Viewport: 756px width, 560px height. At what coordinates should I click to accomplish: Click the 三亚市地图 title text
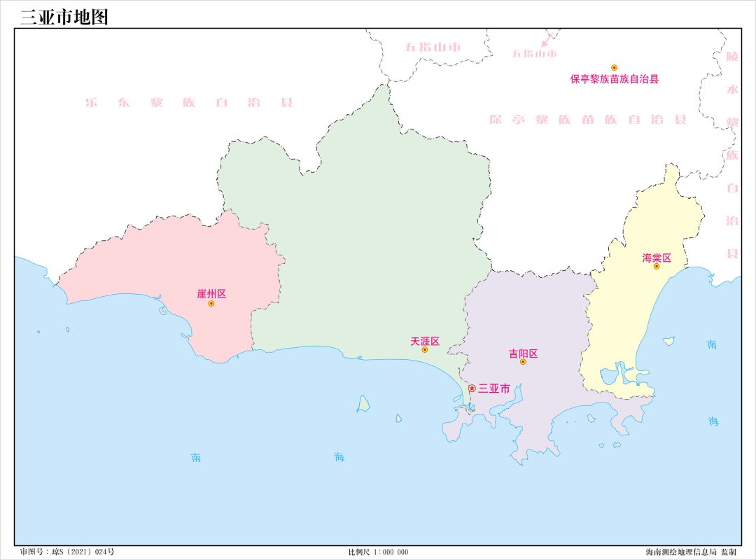64,17
